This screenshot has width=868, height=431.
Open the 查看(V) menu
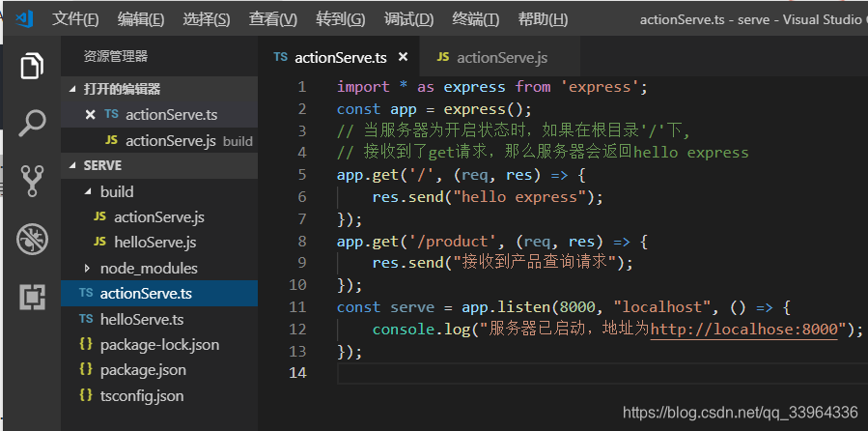(273, 20)
